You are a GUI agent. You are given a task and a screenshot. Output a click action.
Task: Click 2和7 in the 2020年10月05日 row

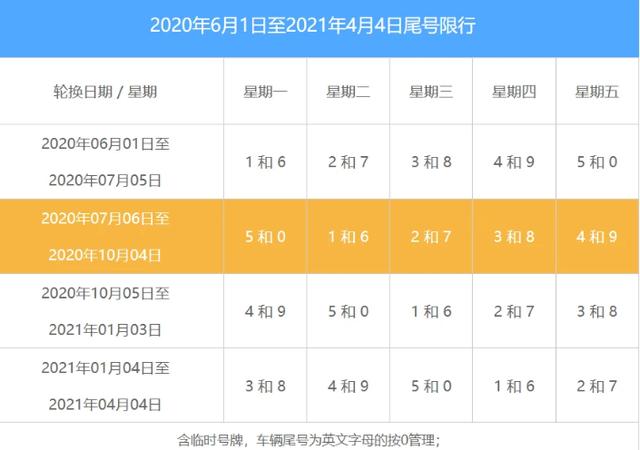[514, 312]
